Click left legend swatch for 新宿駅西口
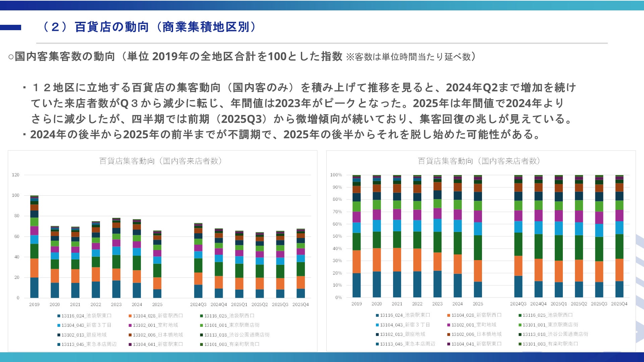The width and height of the screenshot is (644, 362). click(x=130, y=316)
